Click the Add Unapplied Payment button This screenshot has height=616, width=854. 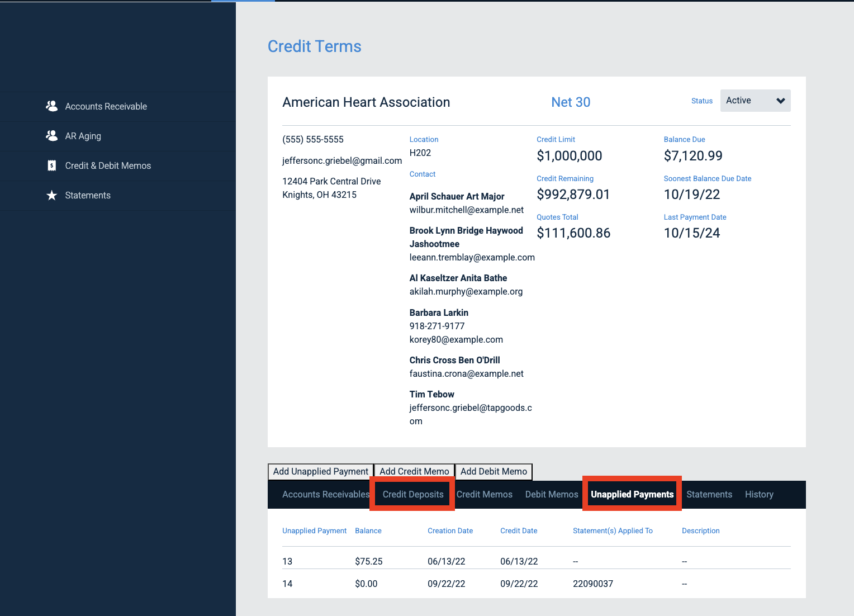(320, 471)
